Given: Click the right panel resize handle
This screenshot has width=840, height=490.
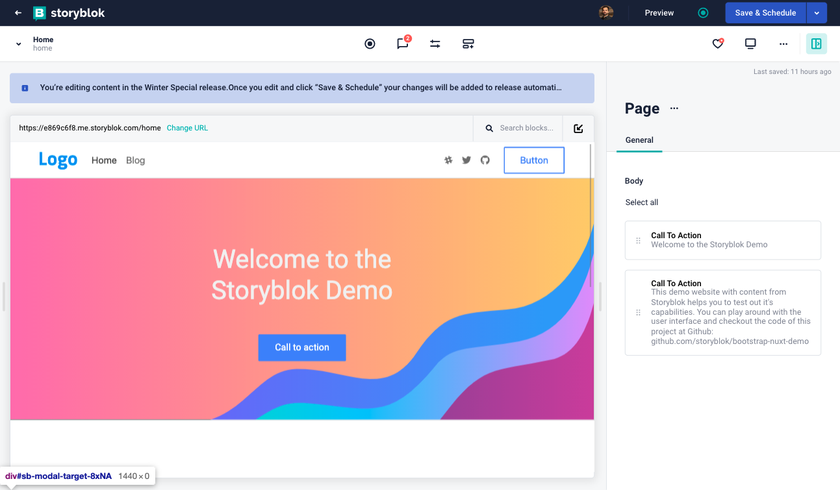Looking at the screenshot, I should [x=600, y=296].
